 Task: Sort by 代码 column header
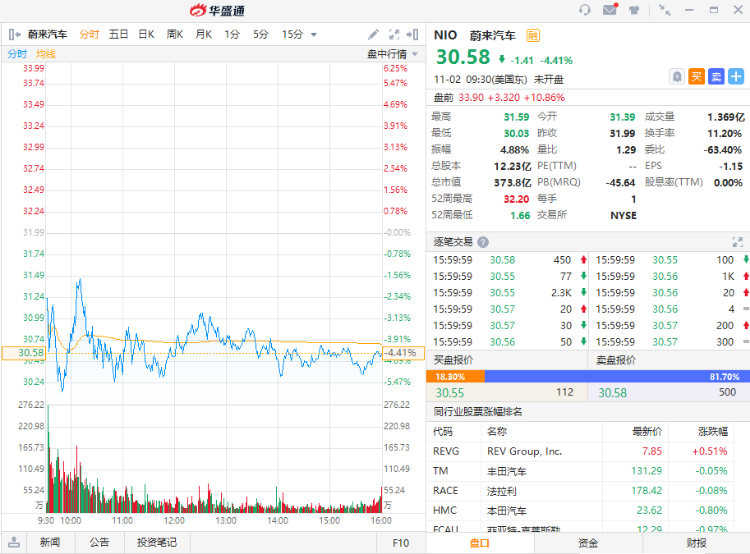tap(442, 432)
